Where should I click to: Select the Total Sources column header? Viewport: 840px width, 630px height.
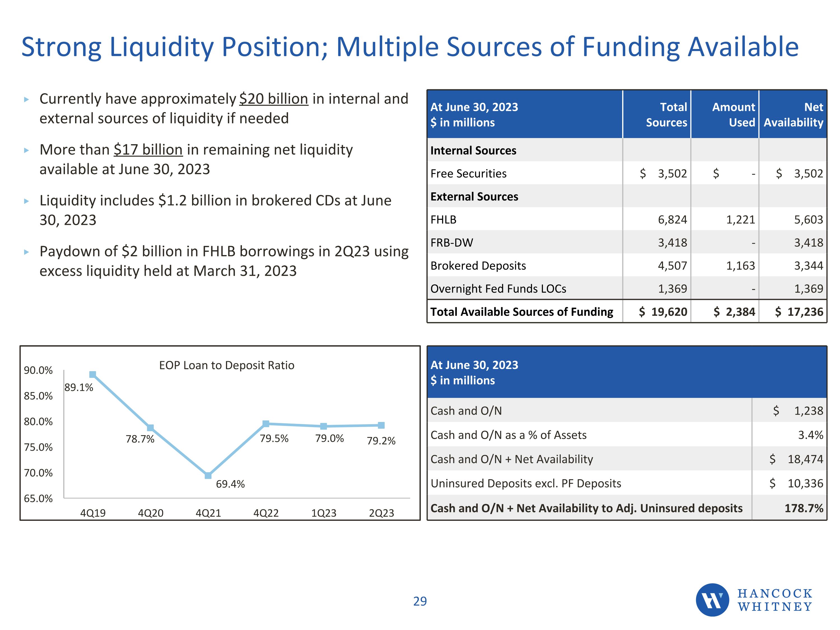point(666,115)
